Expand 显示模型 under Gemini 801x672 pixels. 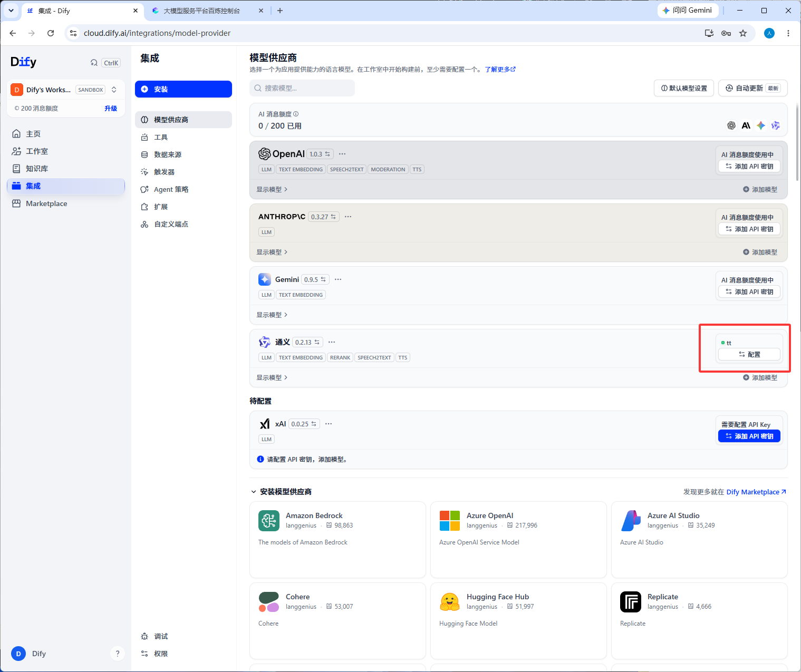point(272,315)
